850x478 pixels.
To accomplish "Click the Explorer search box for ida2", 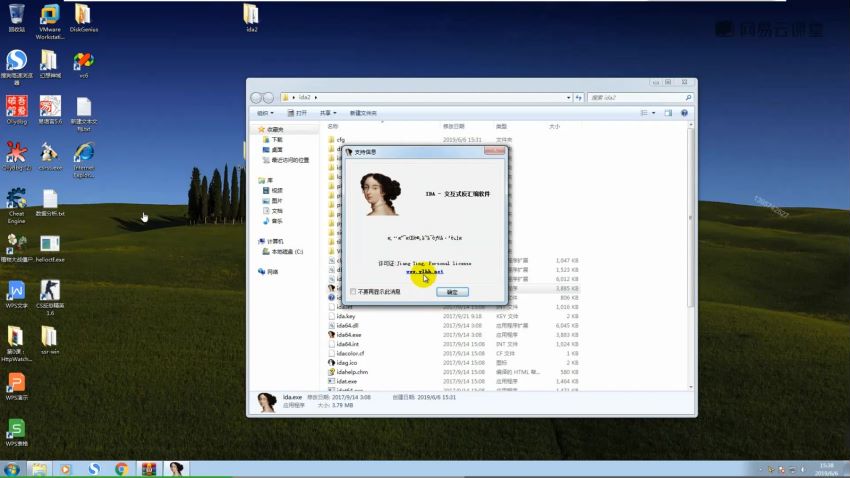I will coord(640,98).
